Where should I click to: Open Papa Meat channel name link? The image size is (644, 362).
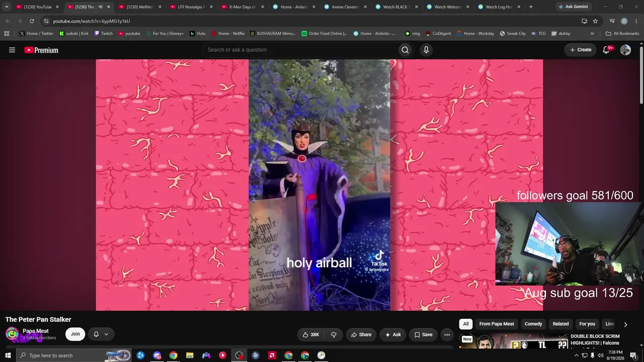(36, 331)
